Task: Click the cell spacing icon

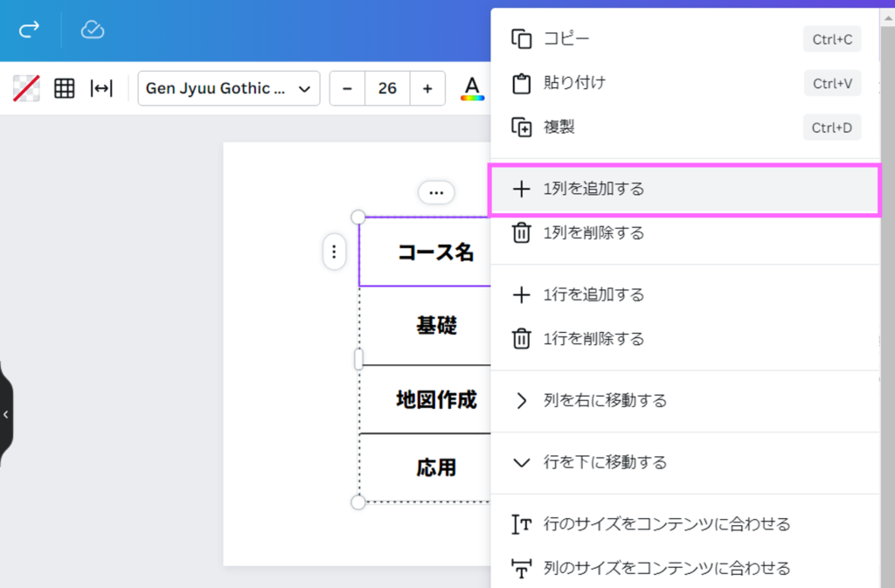Action: click(x=101, y=88)
